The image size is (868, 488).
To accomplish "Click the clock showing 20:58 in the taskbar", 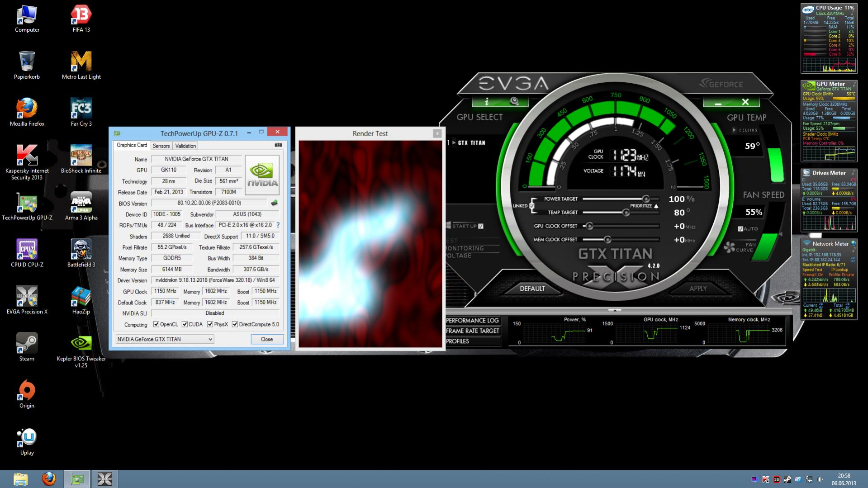I will click(x=844, y=476).
